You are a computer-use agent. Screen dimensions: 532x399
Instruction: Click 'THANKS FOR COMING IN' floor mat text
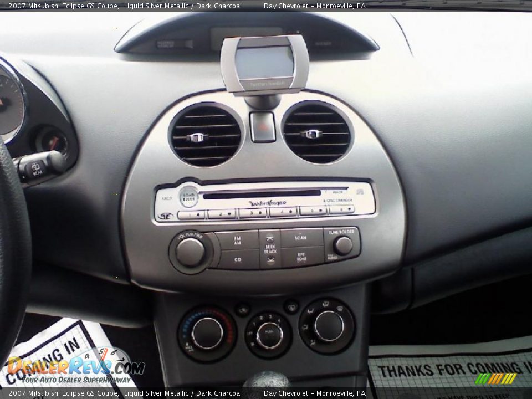454,369
